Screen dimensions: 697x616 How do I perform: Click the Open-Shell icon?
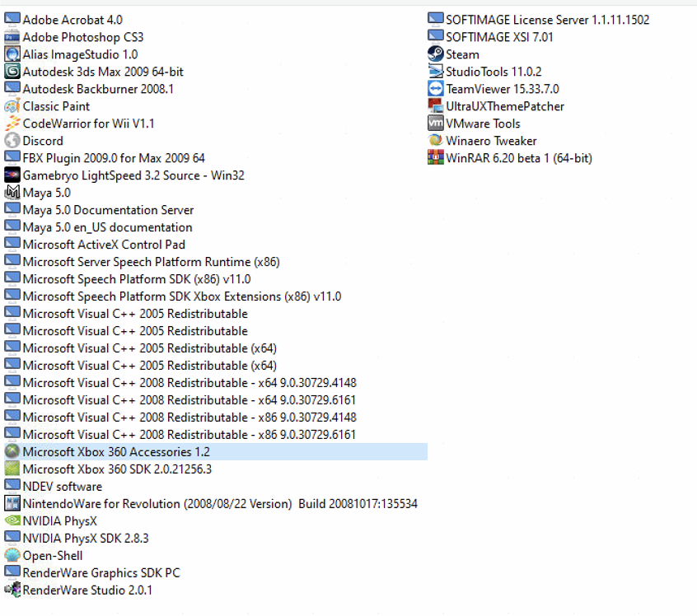pos(12,556)
